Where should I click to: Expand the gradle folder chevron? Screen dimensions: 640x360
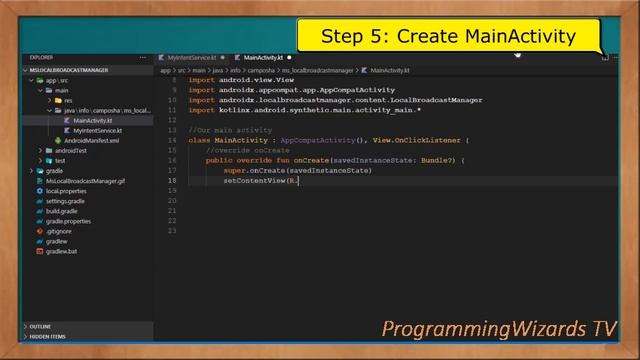31,171
